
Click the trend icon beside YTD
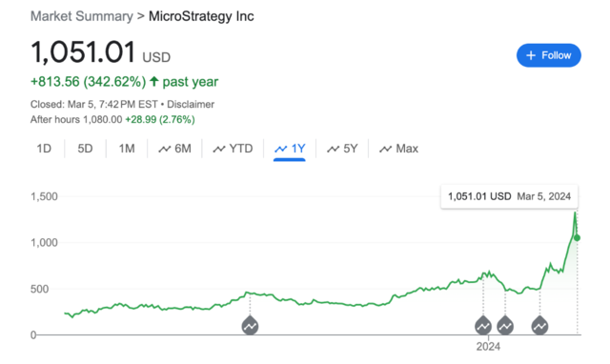tap(219, 149)
